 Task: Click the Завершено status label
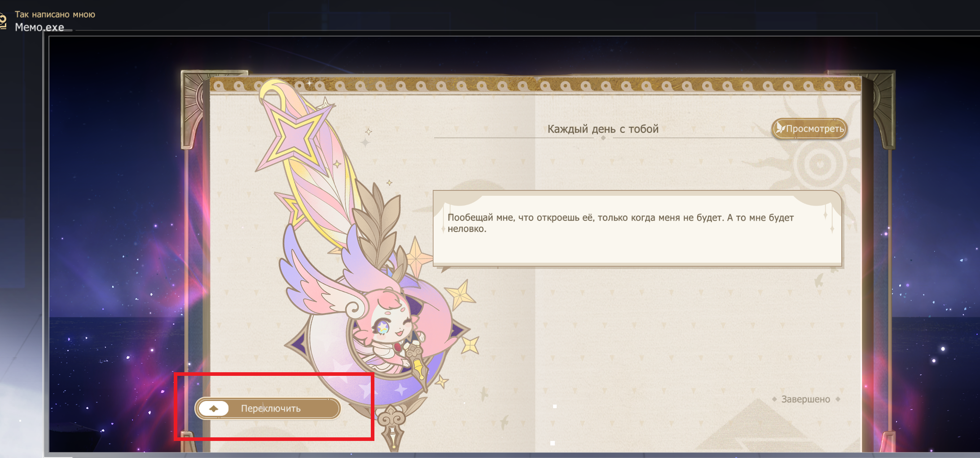[806, 399]
